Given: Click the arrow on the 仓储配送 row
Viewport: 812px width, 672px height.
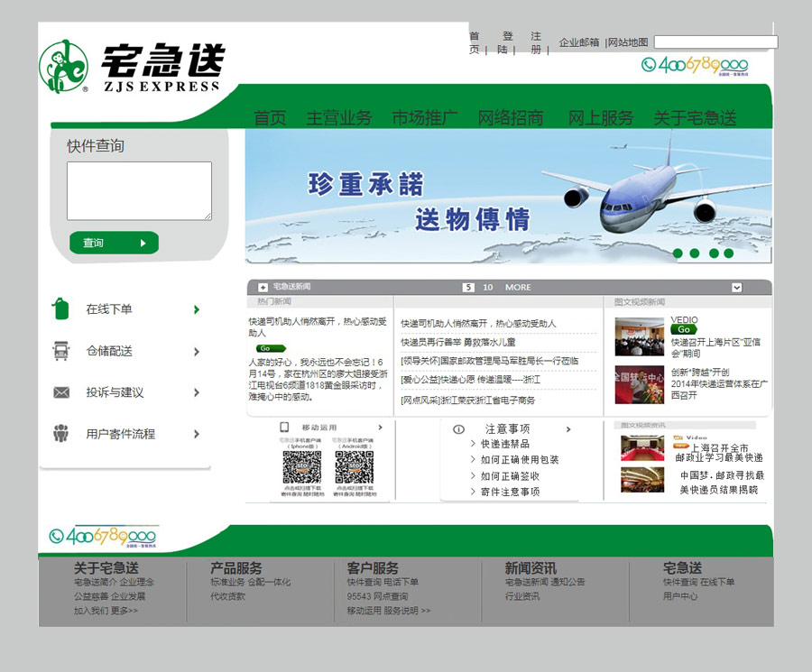Looking at the screenshot, I should click(x=197, y=352).
